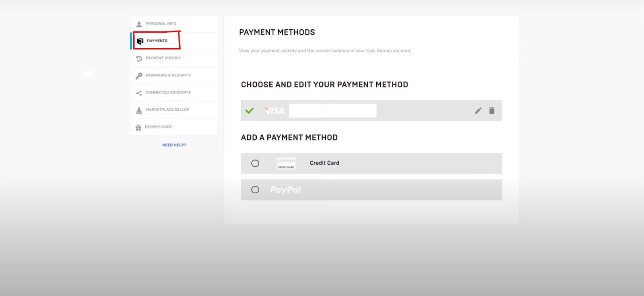Screen dimensions: 644x296
Task: Open the Need Help? link
Action: click(174, 145)
